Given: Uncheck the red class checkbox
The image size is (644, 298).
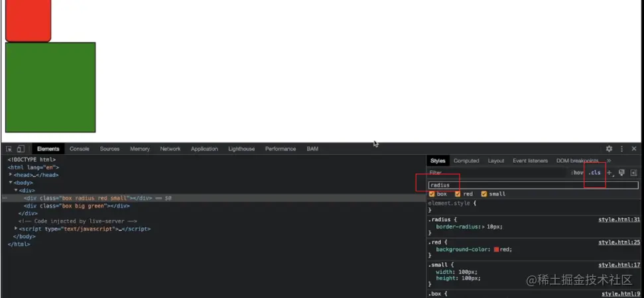Looking at the screenshot, I should click(x=458, y=194).
